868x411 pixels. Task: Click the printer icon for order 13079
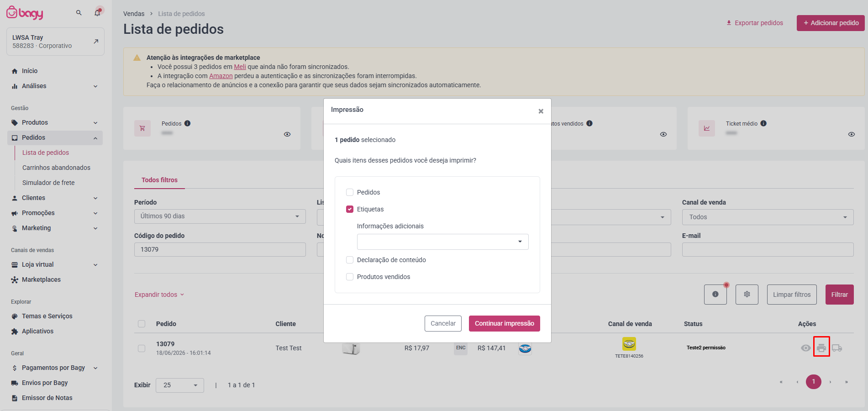point(821,348)
